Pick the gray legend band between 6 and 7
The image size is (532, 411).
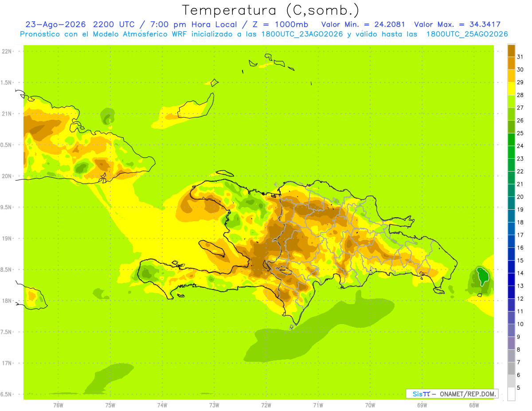click(511, 369)
